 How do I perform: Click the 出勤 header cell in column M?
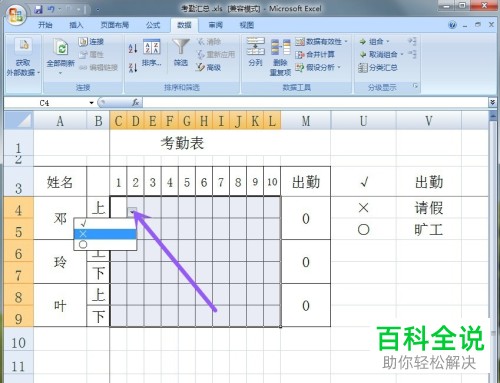coord(306,182)
